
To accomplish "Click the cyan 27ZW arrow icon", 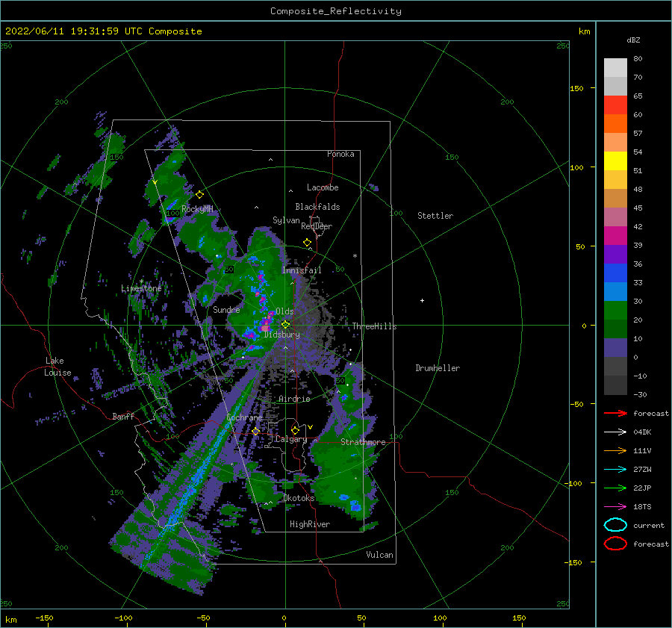I will click(615, 469).
